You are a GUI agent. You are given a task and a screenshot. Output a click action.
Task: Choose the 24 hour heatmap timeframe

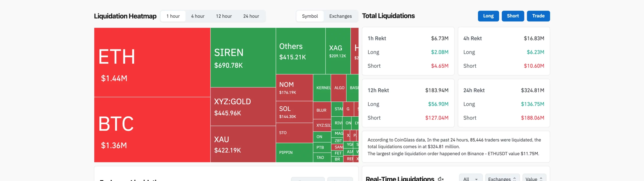251,16
